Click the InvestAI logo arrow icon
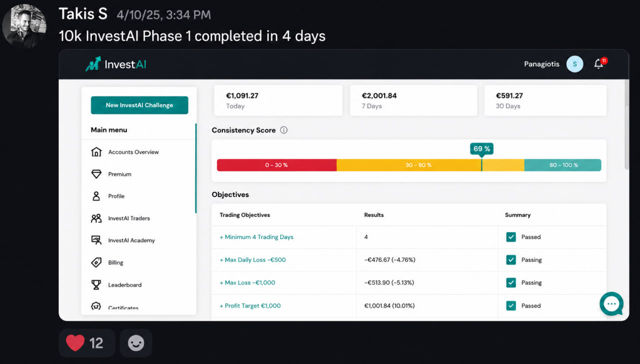 click(x=93, y=64)
